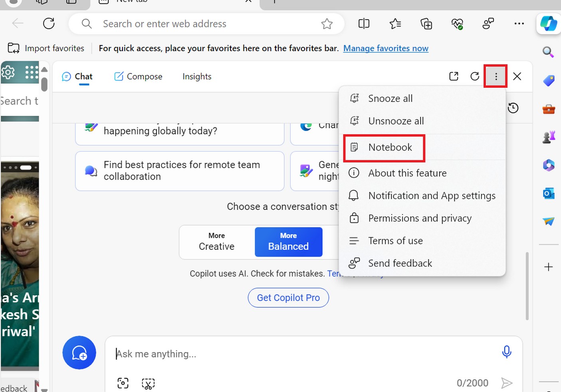The image size is (561, 392).
Task: Refresh the Copilot pane
Action: pos(474,76)
